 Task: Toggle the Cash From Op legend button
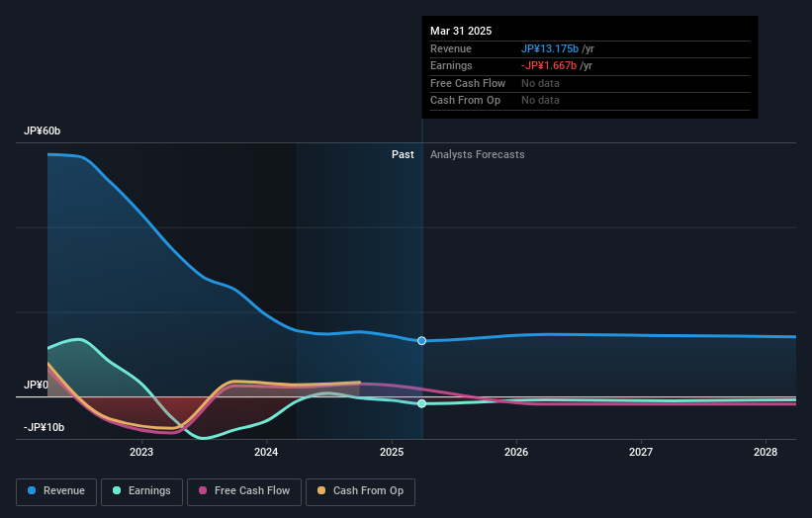pos(360,491)
